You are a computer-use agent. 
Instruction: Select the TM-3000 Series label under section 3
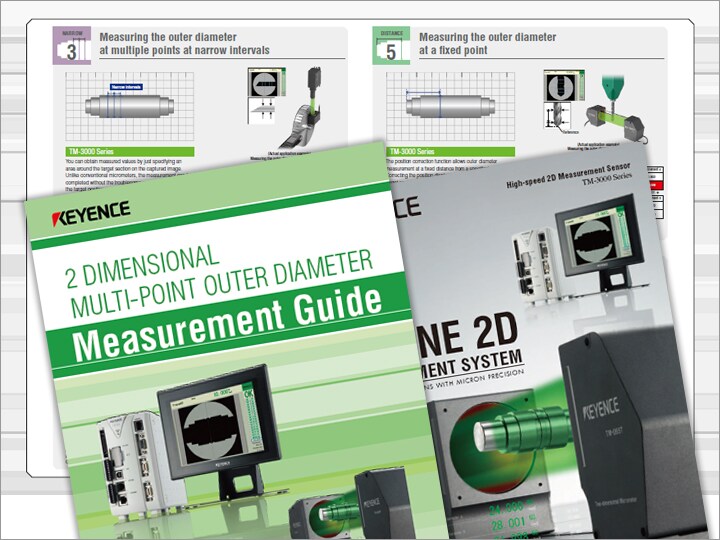(x=130, y=152)
